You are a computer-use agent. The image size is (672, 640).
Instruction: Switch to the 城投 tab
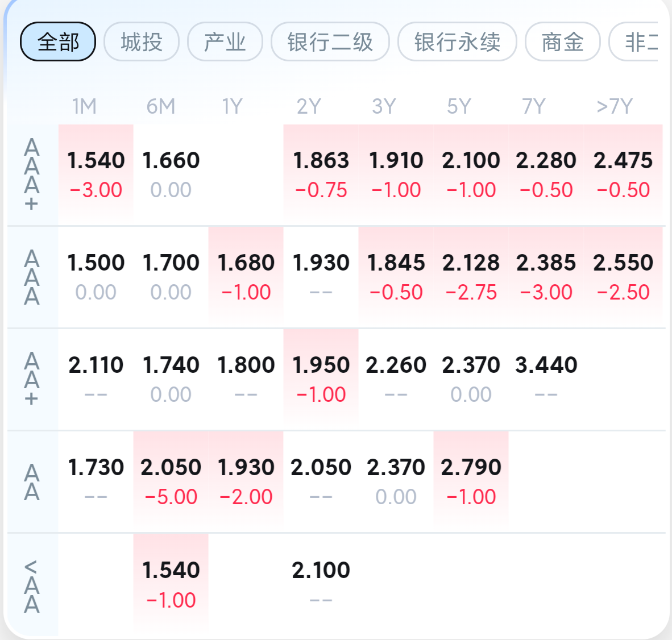click(142, 41)
